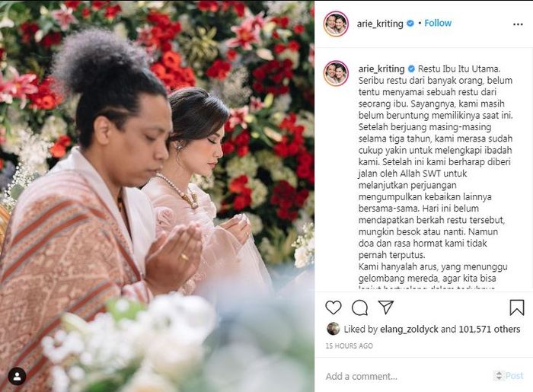Open the three-dot more options menu

click(518, 24)
